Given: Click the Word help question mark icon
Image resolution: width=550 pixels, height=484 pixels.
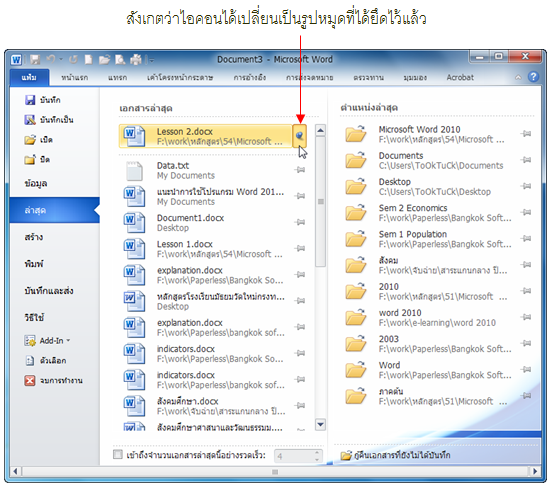Looking at the screenshot, I should click(534, 76).
